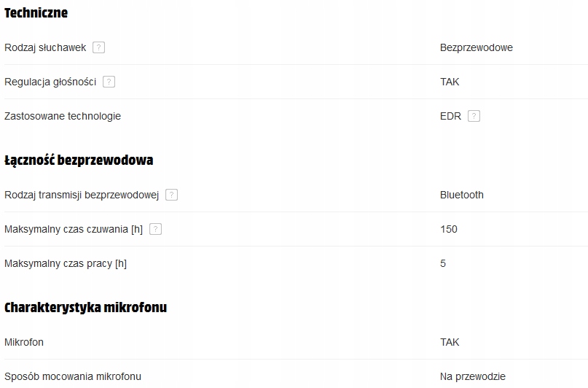Click the Sposób mocowania mikrofonu label
The width and height of the screenshot is (588, 388).
(73, 376)
